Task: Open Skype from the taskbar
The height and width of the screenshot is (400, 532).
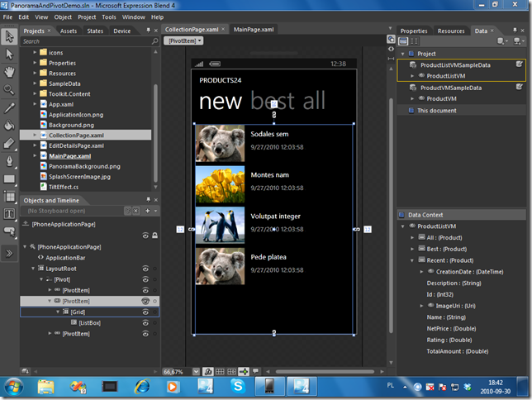Action: click(x=238, y=387)
